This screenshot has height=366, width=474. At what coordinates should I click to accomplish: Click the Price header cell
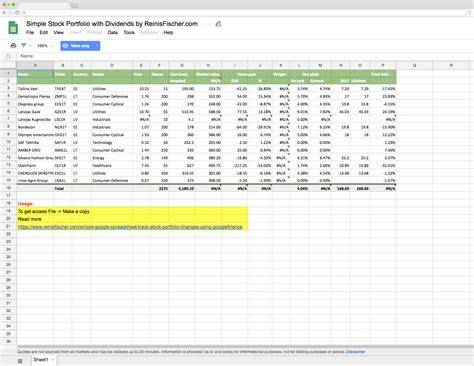tap(141, 74)
